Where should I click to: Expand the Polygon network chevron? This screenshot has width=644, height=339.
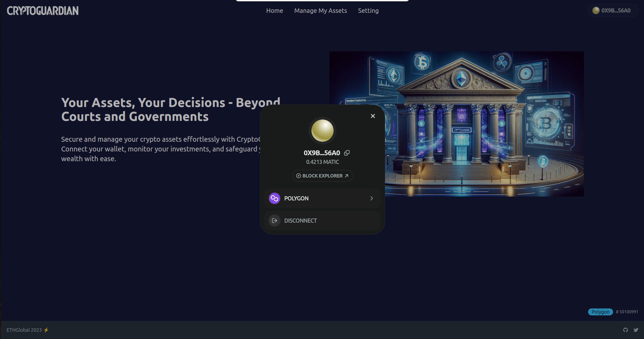pos(372,198)
